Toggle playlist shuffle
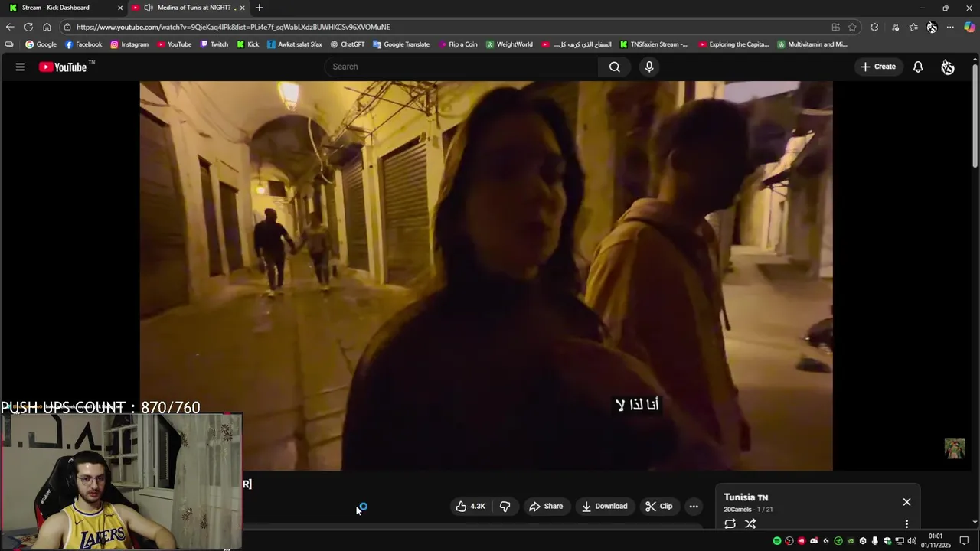The width and height of the screenshot is (980, 551). [x=750, y=523]
